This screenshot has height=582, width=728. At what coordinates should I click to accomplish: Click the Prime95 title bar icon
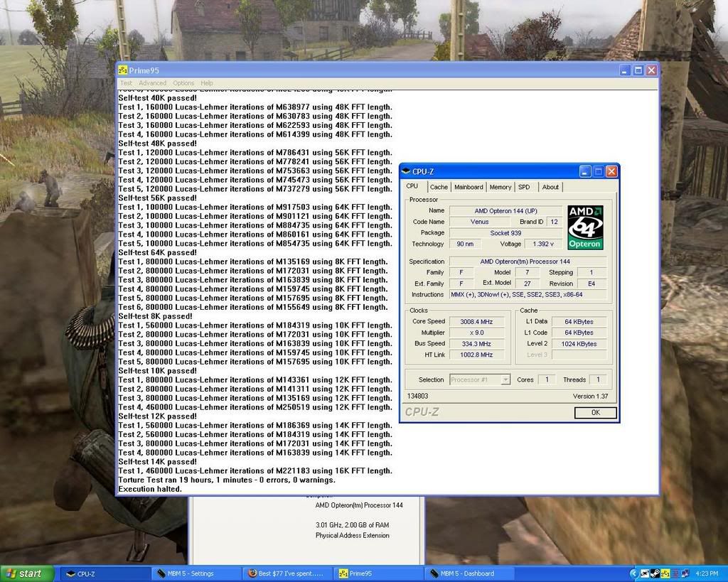pos(122,70)
